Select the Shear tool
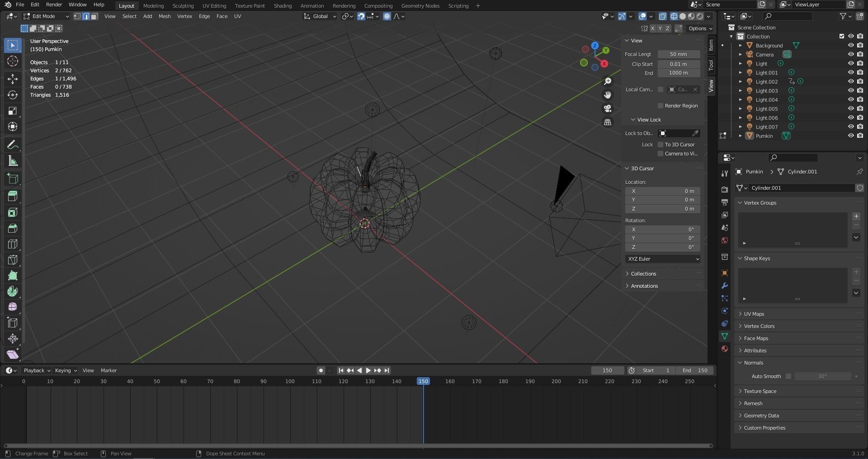The height and width of the screenshot is (459, 868). click(13, 355)
